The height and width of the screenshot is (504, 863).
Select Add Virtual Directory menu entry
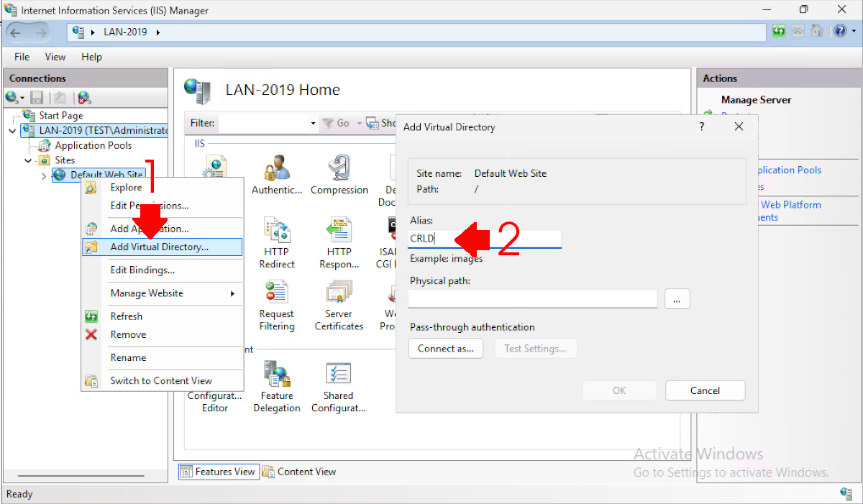[162, 247]
